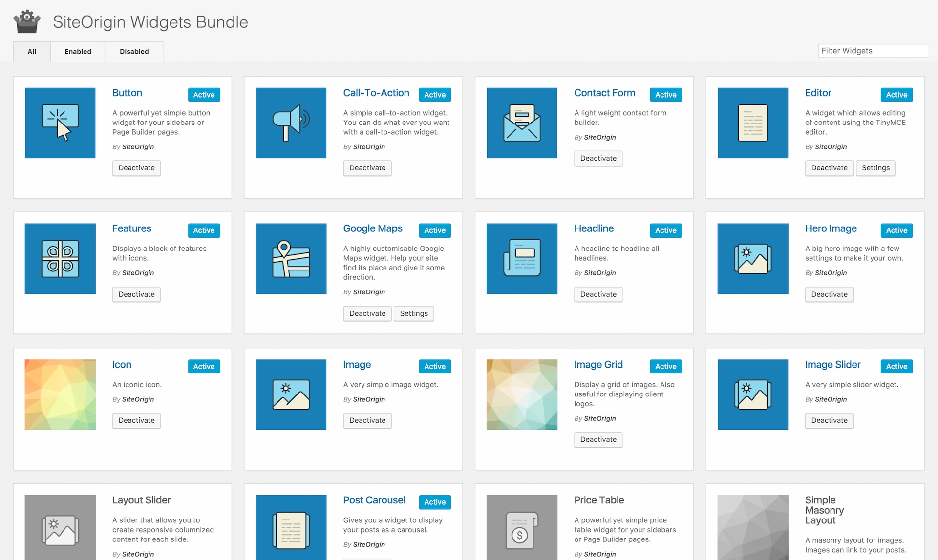Click the Image Grid widget title
This screenshot has width=938, height=560.
[598, 365]
